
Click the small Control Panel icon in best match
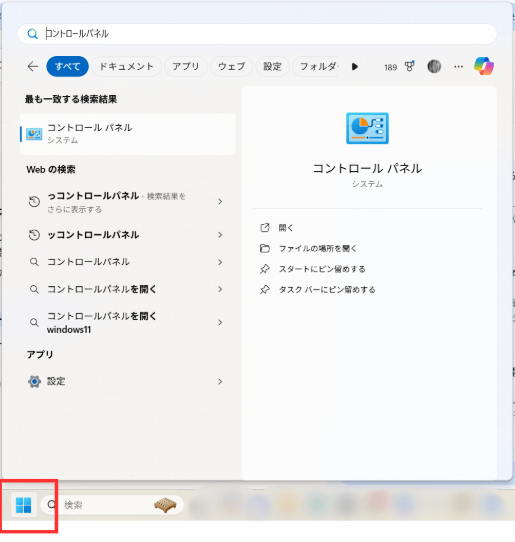pyautogui.click(x=34, y=134)
